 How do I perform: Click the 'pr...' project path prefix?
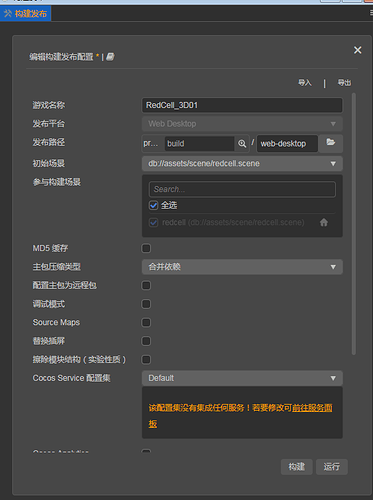[x=151, y=144]
